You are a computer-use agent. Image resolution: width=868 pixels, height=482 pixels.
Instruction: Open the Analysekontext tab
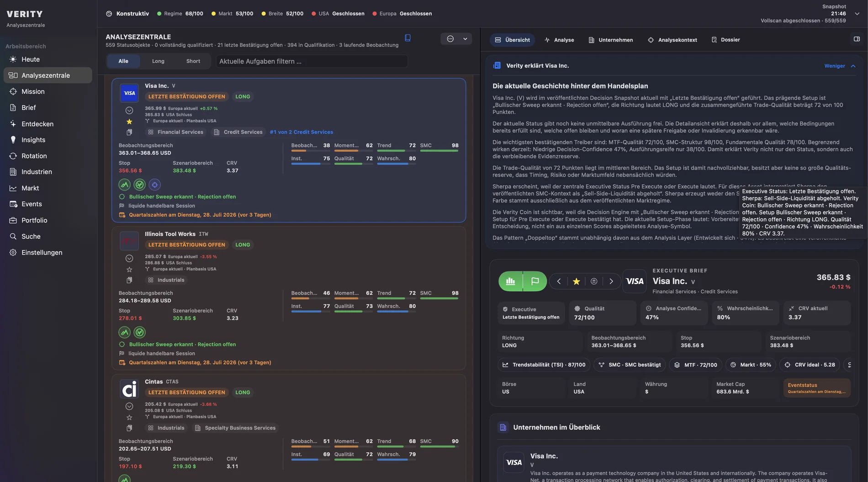click(672, 40)
